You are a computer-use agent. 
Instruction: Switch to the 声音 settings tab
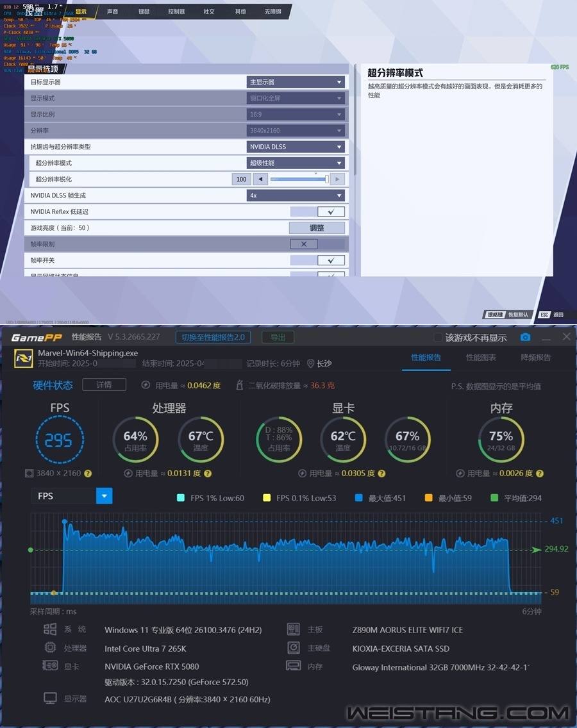click(x=112, y=12)
